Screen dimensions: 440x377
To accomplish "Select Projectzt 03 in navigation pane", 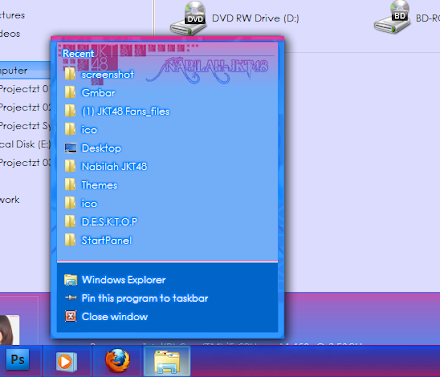I will pos(25,163).
